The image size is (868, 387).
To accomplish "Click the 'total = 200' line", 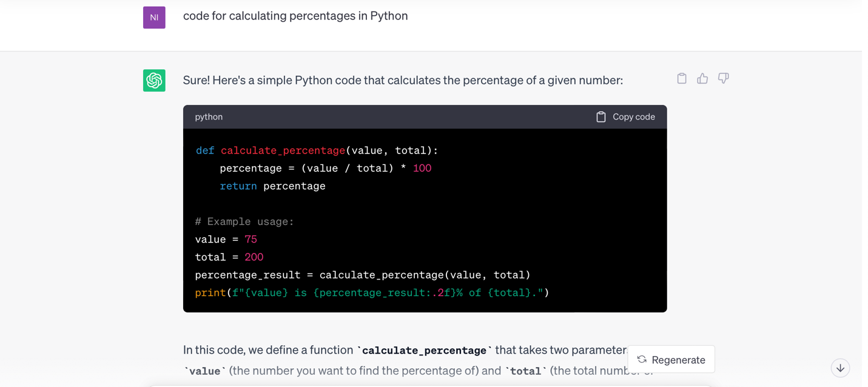I will [x=229, y=257].
